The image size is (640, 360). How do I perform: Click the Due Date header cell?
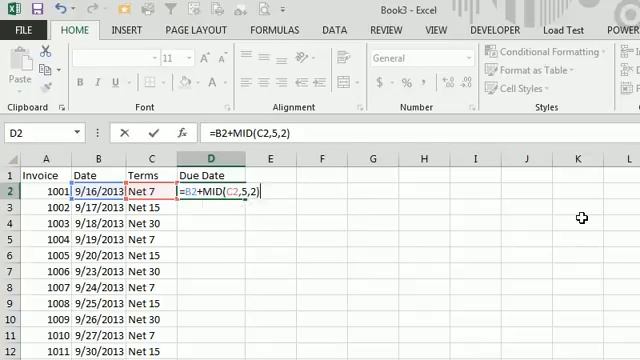click(x=211, y=176)
